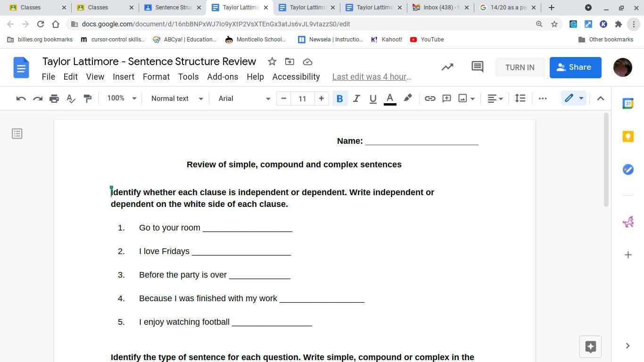Open the File menu
The image size is (644, 362).
tap(49, 77)
